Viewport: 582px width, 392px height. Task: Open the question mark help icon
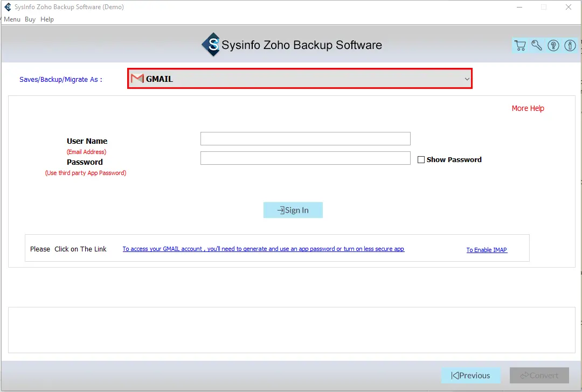click(x=553, y=45)
